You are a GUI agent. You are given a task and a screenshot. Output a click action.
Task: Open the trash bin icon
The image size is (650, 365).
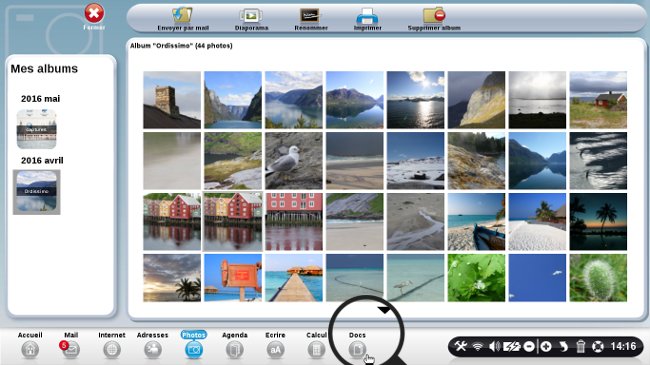tap(580, 346)
